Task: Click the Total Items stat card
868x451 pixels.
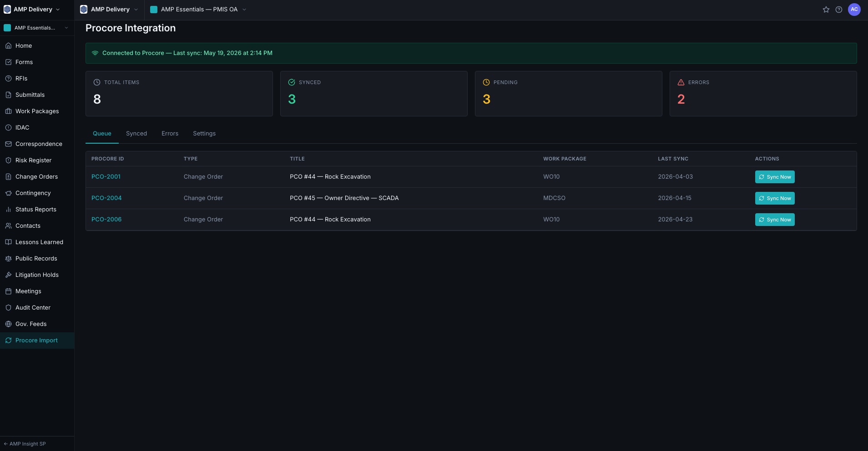Action: (179, 94)
